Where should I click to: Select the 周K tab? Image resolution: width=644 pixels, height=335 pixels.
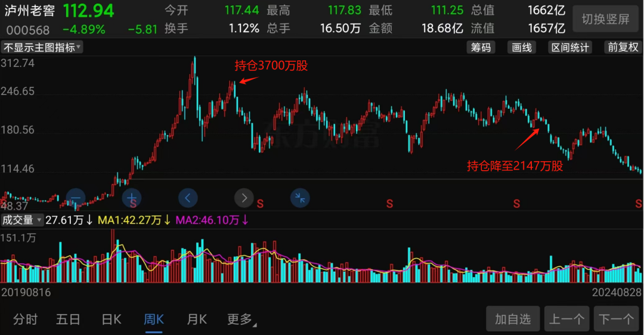(x=154, y=319)
